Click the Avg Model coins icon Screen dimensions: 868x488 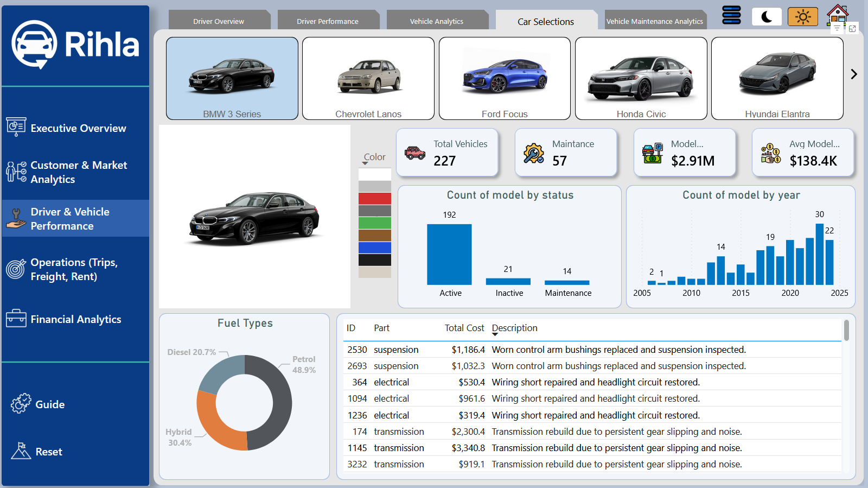(x=770, y=153)
